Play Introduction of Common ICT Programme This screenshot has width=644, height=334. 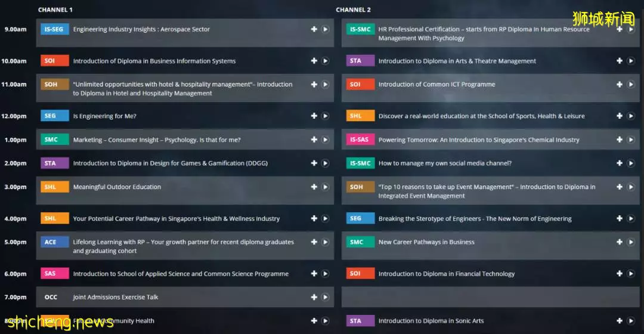(631, 84)
